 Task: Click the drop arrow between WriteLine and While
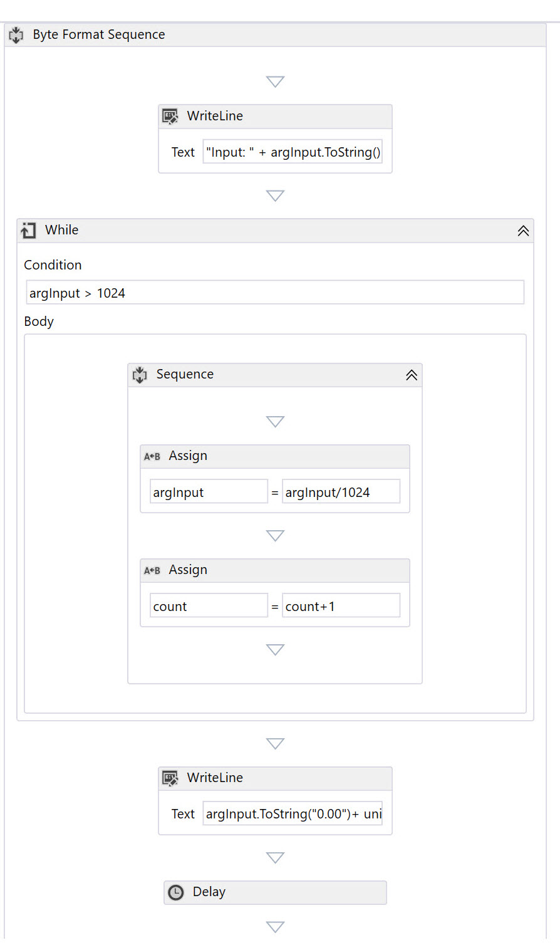[x=276, y=196]
